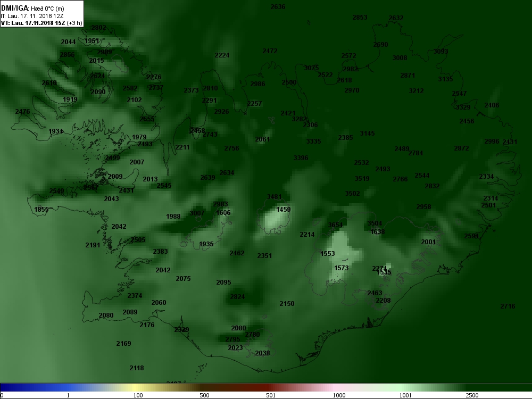Screen dimensions: 532x399
Task: Click the map value 2476
Action: pyautogui.click(x=22, y=112)
